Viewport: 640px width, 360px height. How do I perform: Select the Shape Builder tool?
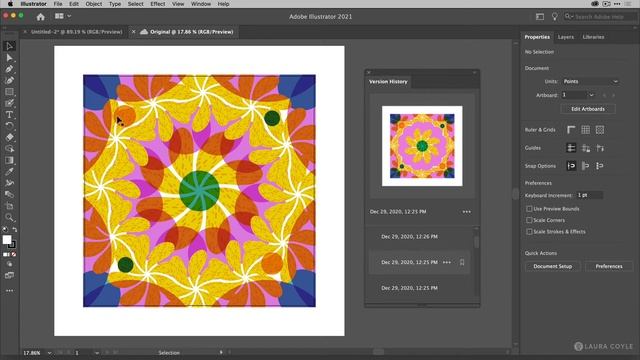coord(9,149)
